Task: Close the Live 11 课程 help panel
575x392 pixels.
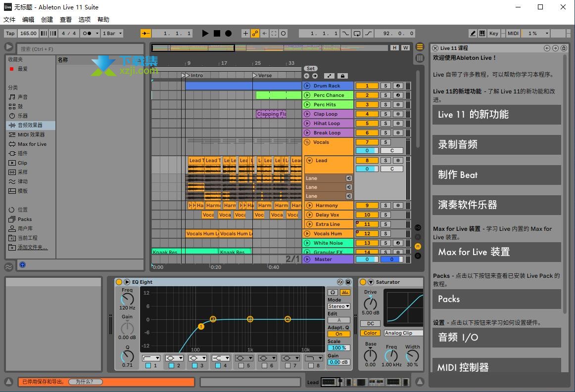Action: 435,48
